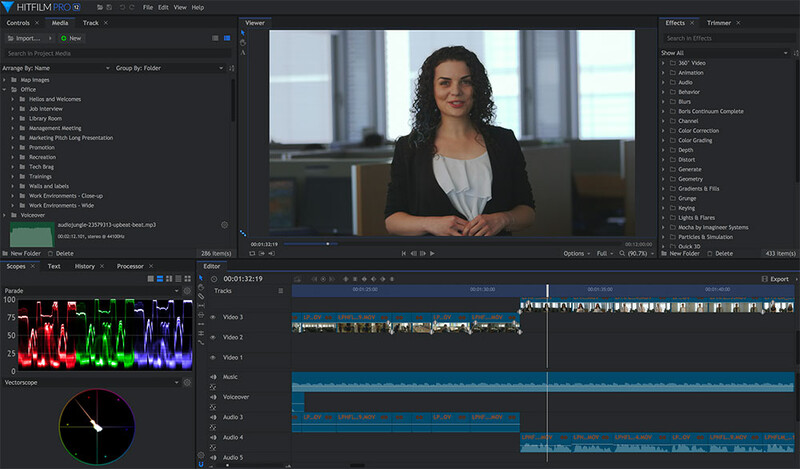Viewport: 800px width, 469px height.
Task: Click New Folder in Effects panel
Action: pos(681,254)
